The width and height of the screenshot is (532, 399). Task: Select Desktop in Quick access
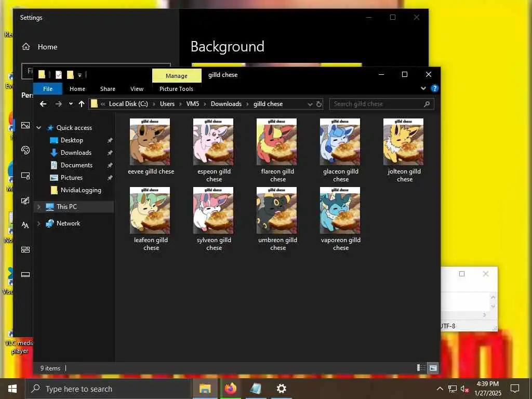click(72, 140)
